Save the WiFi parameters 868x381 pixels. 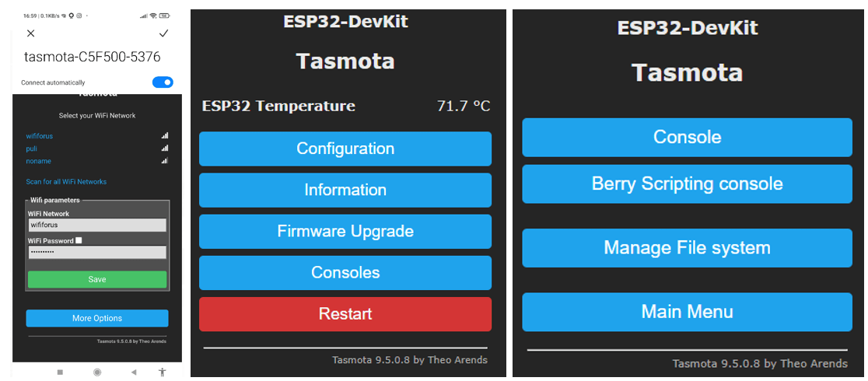[x=97, y=279]
